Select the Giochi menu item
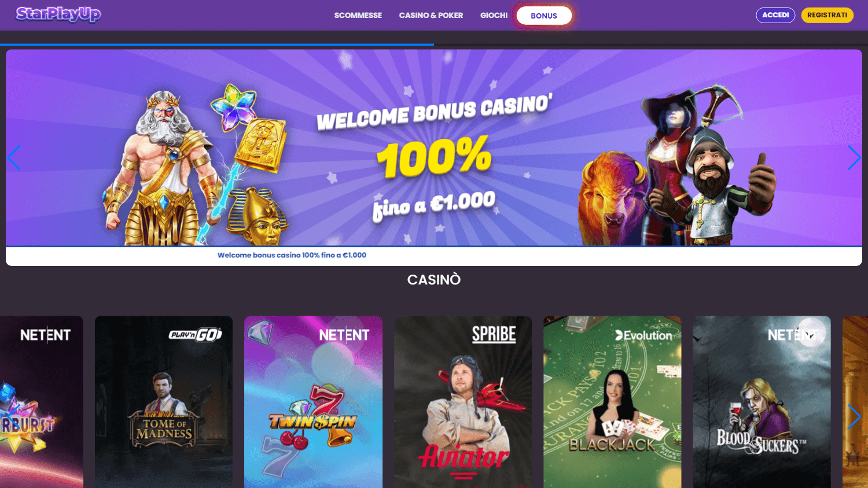The height and width of the screenshot is (488, 868). click(494, 16)
